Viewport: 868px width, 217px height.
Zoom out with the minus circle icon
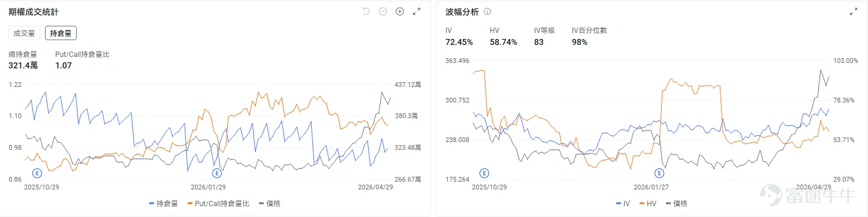(x=383, y=11)
